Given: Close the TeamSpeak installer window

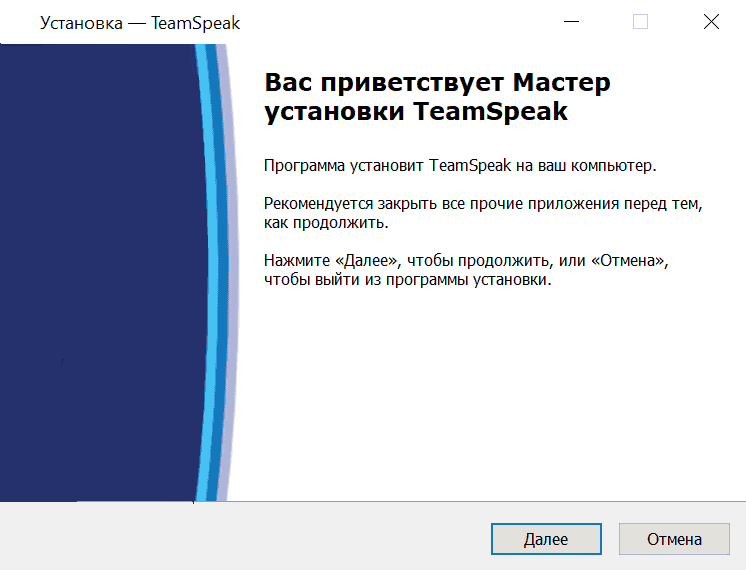Looking at the screenshot, I should (711, 22).
